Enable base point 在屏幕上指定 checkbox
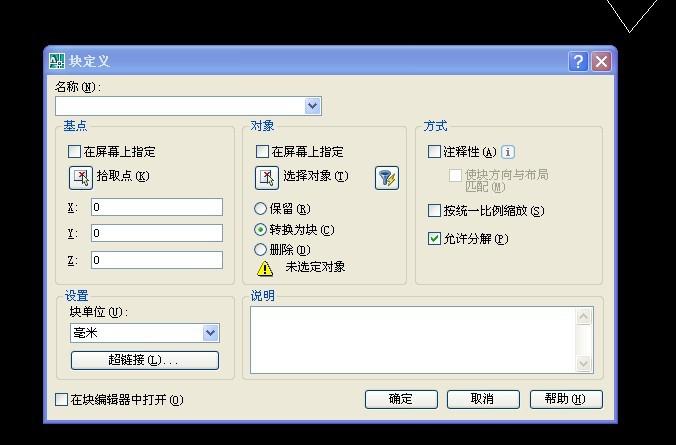 point(74,152)
